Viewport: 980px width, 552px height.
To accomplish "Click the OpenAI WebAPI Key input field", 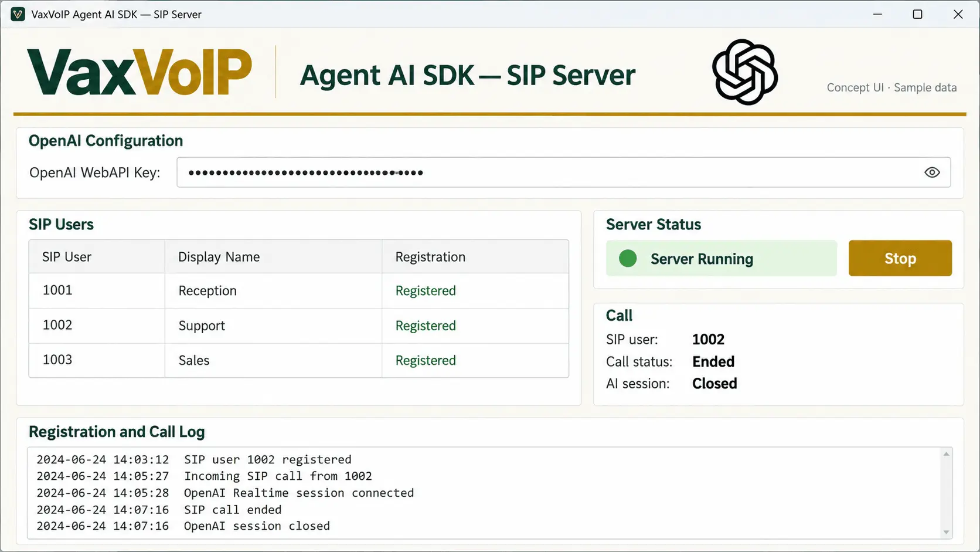I will click(563, 172).
